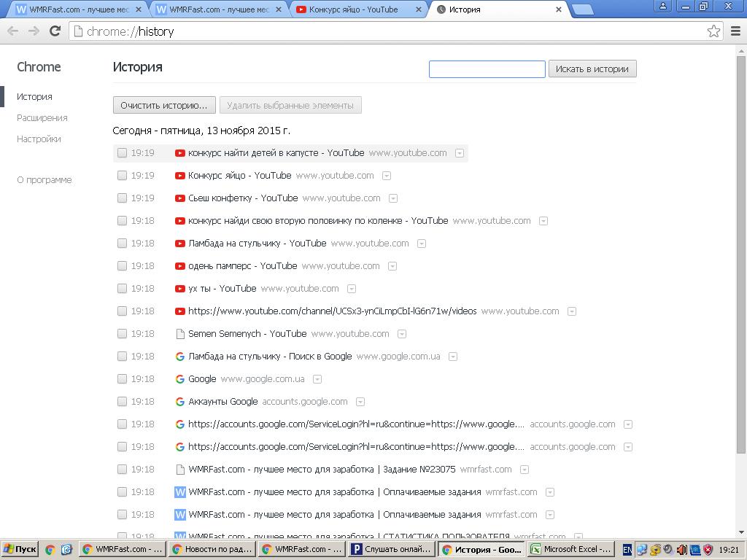The width and height of the screenshot is (747, 560).
Task: Check 'конкурс найди свою вторую половинку' entry
Action: pyautogui.click(x=122, y=221)
